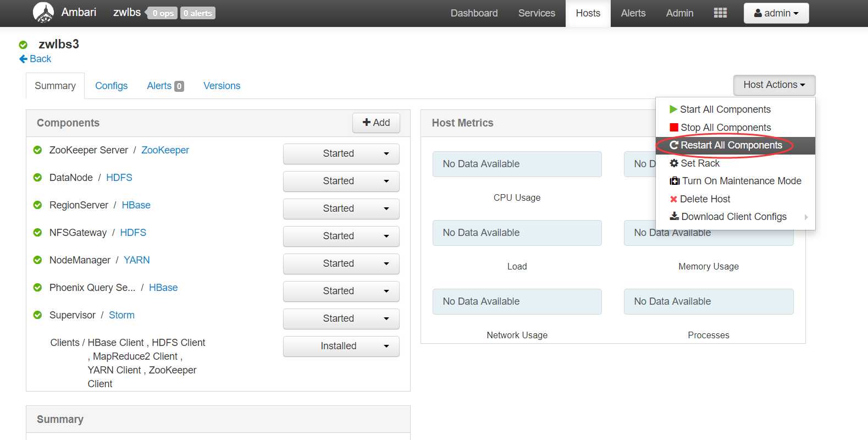Open the Host Actions dropdown
This screenshot has width=868, height=440.
(774, 85)
